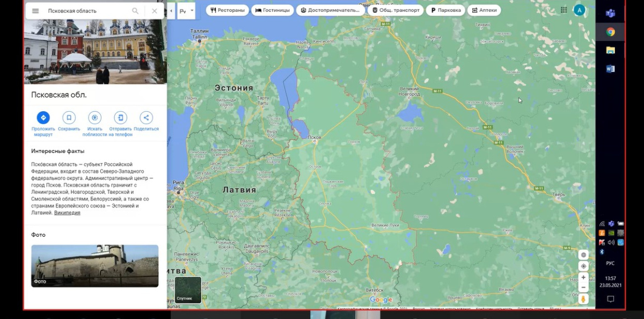644x319 pixels.
Task: Open the Википедия link
Action: [x=67, y=213]
